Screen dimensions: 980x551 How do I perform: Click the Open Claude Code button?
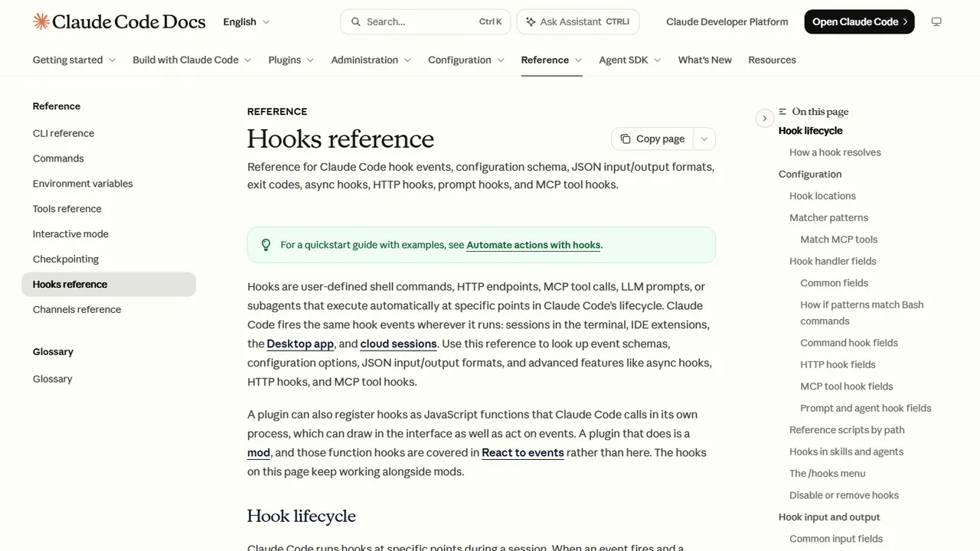tap(859, 21)
